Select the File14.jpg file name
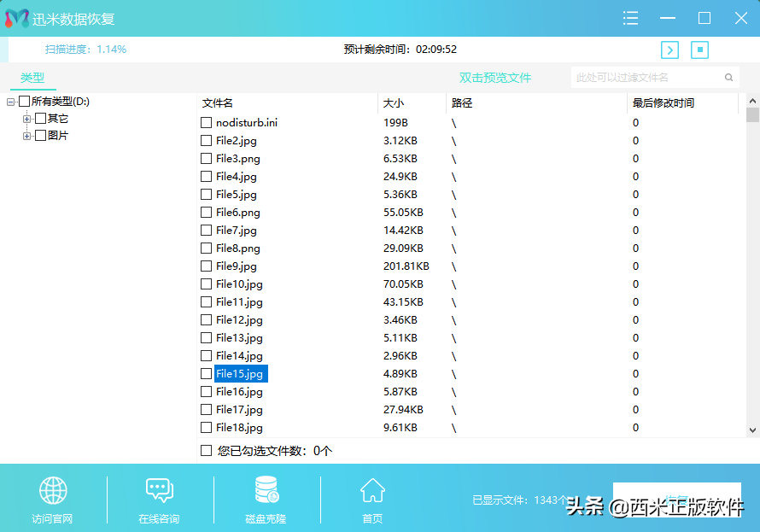 tap(239, 355)
